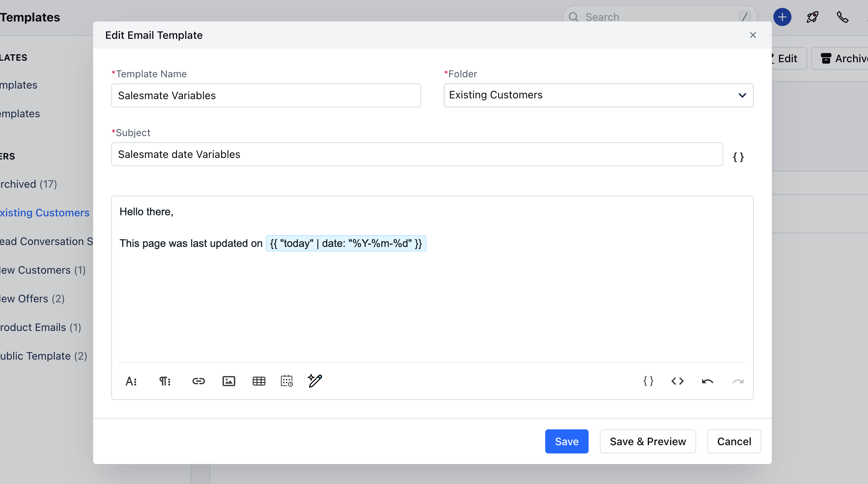The height and width of the screenshot is (484, 868).
Task: Close the Edit Email Template dialog
Action: coord(753,35)
